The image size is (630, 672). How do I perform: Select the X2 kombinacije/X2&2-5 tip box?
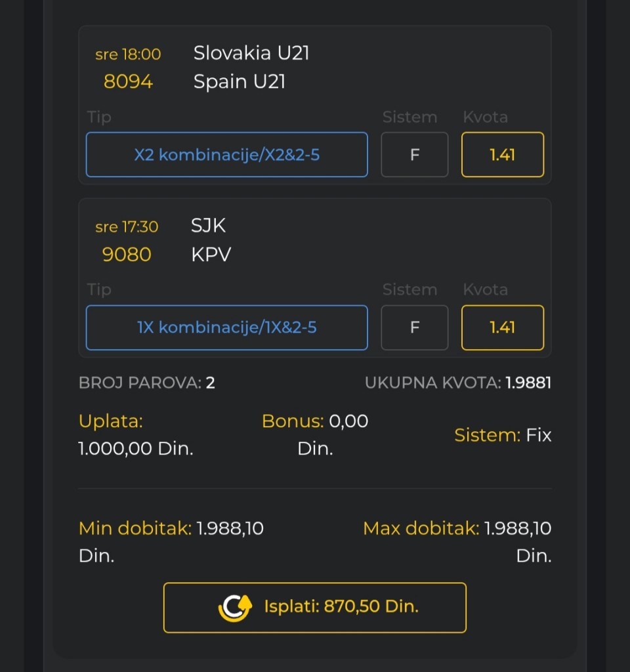coord(226,154)
